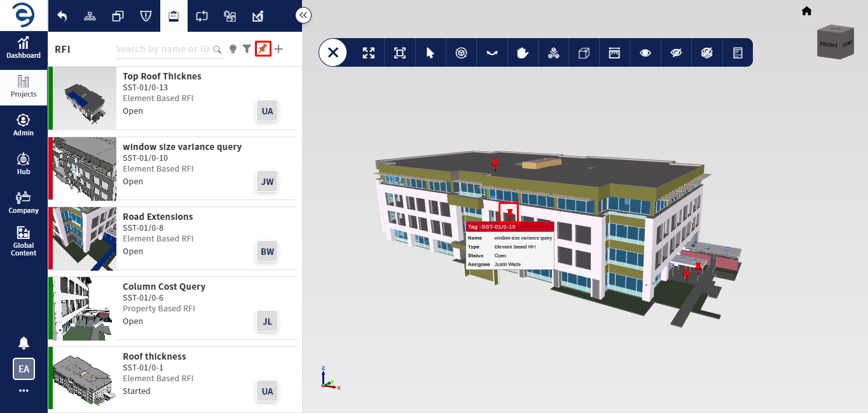The width and height of the screenshot is (868, 413).
Task: Select the measure ruler tool
Action: (x=614, y=53)
